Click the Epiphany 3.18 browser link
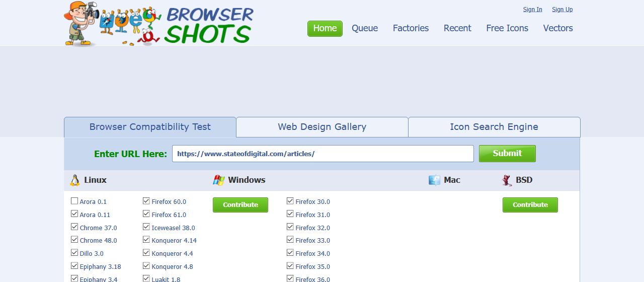 [100, 267]
